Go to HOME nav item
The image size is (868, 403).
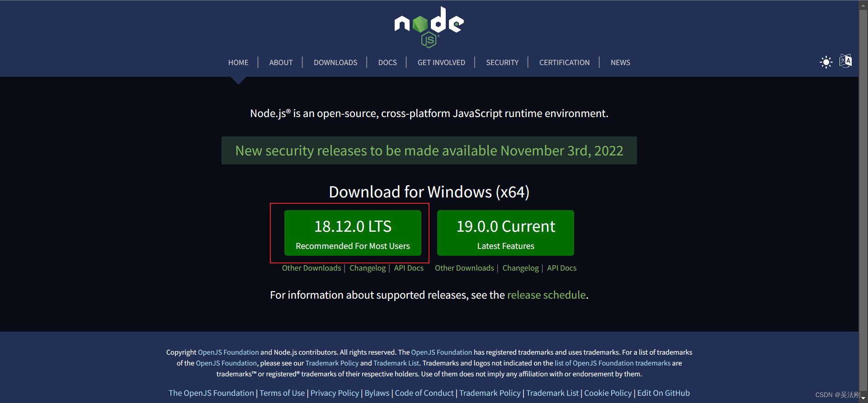(x=238, y=62)
